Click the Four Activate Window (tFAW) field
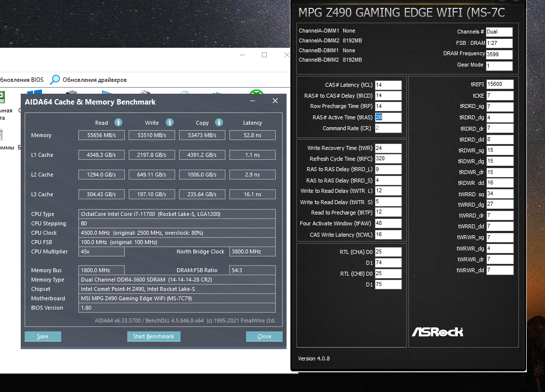Screen dimensions: 545x392 pos(388,223)
